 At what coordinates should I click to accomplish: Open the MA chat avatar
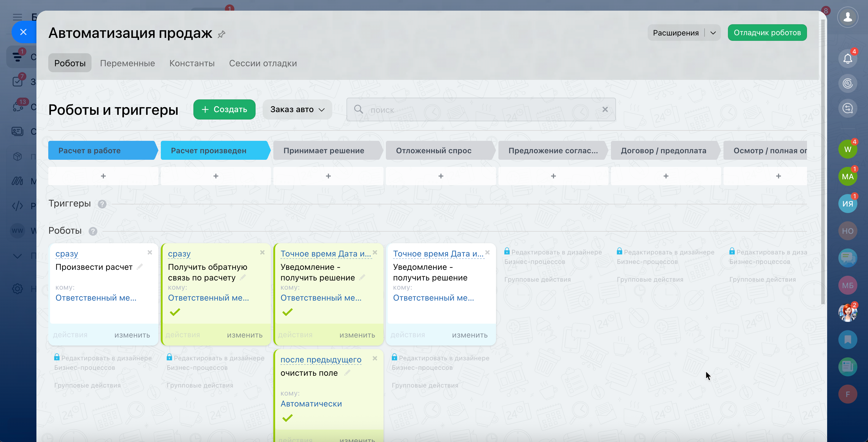pyautogui.click(x=848, y=176)
